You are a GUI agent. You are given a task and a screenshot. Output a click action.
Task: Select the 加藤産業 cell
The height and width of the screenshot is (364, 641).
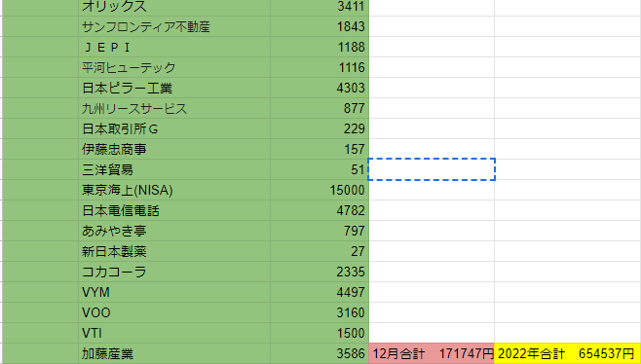tap(174, 354)
